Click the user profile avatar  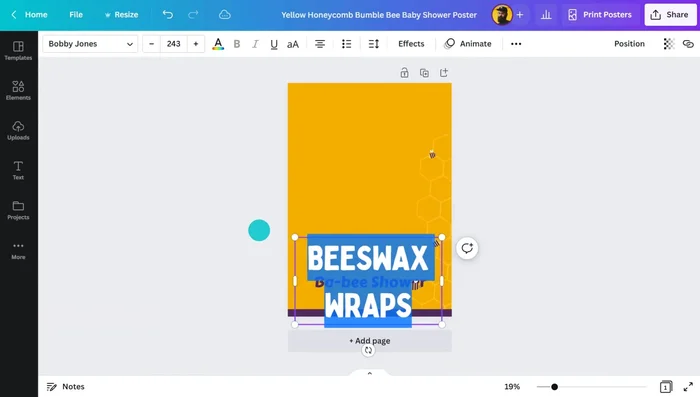coord(502,15)
